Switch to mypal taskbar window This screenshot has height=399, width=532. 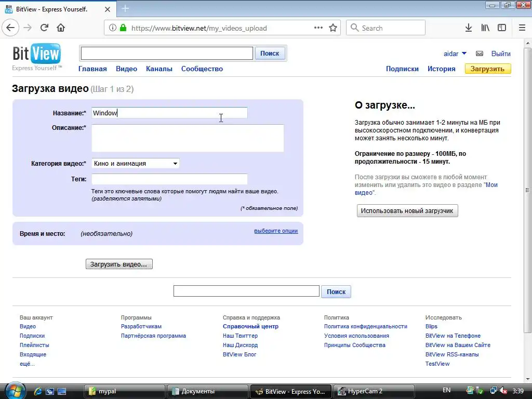click(125, 391)
